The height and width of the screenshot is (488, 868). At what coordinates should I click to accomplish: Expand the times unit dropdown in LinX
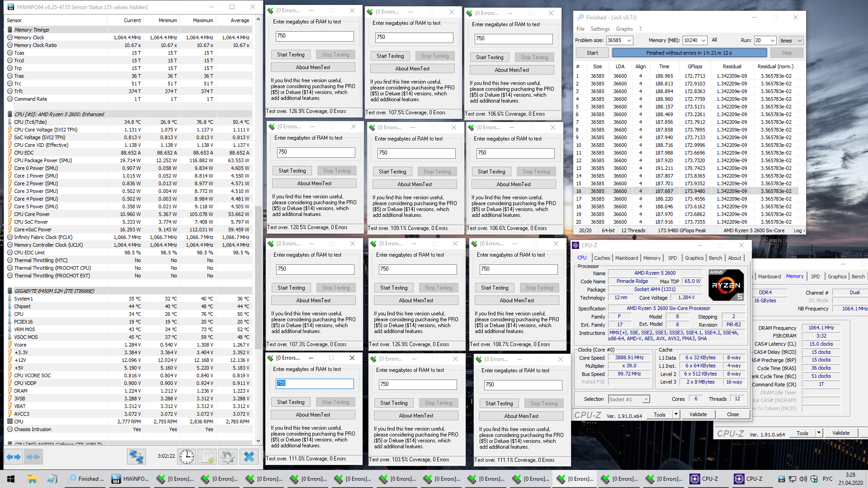pyautogui.click(x=799, y=40)
